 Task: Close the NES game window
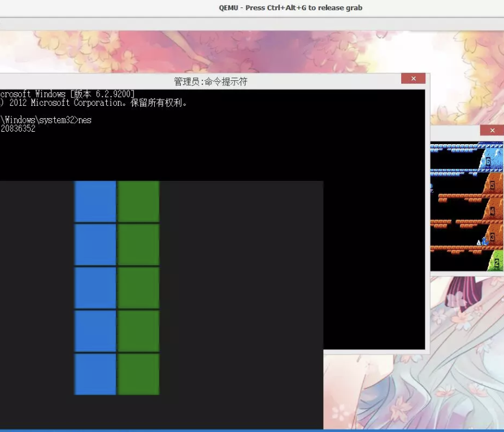coord(492,131)
